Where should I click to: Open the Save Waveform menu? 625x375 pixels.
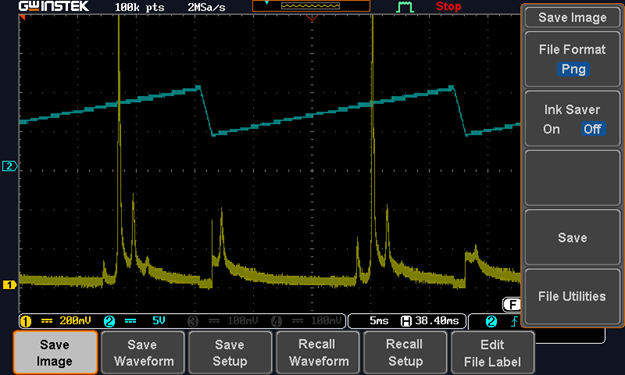(x=143, y=353)
